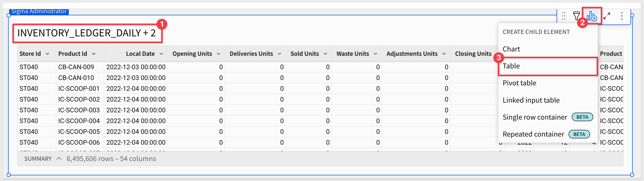This screenshot has height=181, width=644.
Task: Expand Local Date column menu arrow
Action: (x=161, y=54)
